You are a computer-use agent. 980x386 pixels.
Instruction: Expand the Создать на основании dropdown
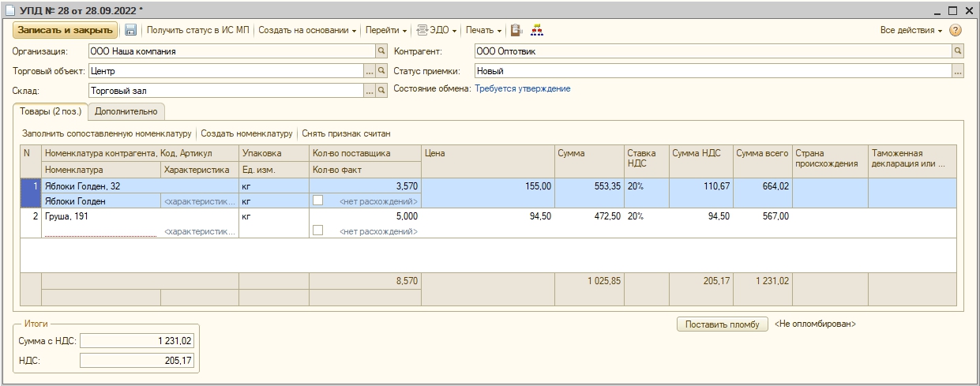306,30
